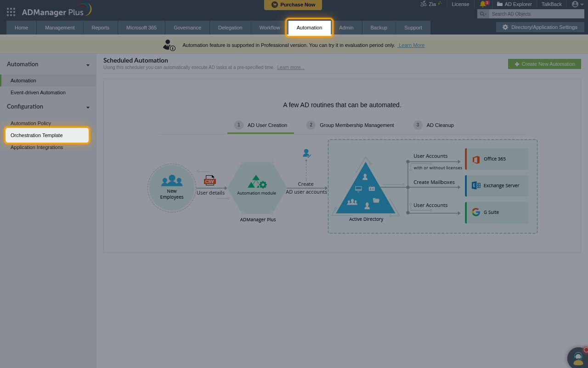This screenshot has width=588, height=368.
Task: Open the notifications bell
Action: (x=483, y=4)
